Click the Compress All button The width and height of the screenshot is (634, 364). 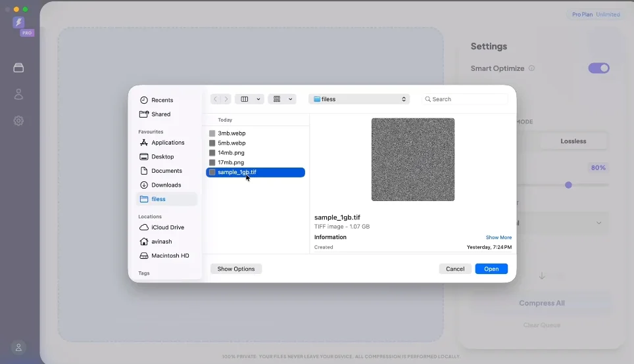(x=542, y=303)
